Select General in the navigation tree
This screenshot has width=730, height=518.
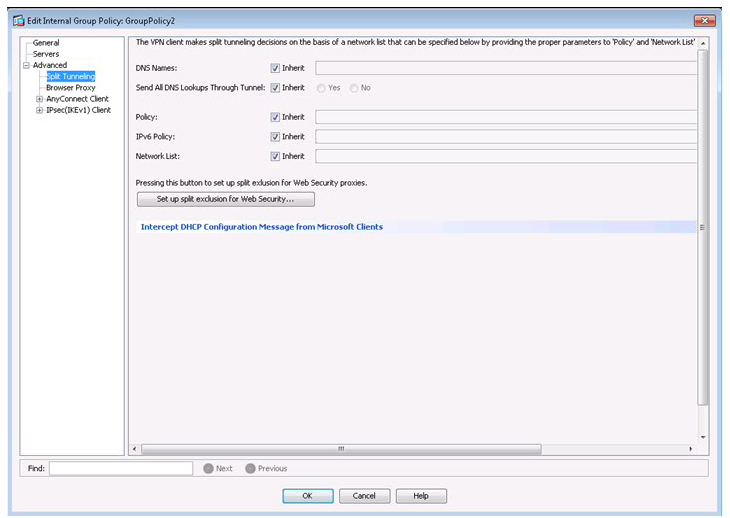point(46,43)
